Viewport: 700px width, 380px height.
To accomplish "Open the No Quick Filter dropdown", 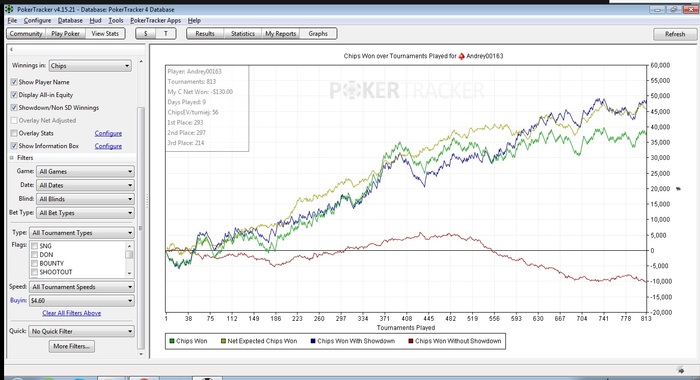I will tap(82, 331).
